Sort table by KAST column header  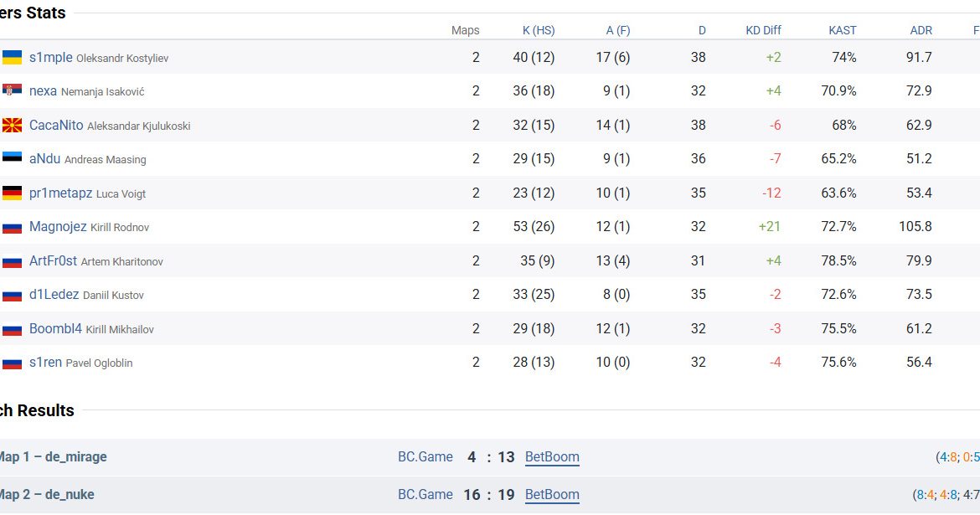pos(842,30)
